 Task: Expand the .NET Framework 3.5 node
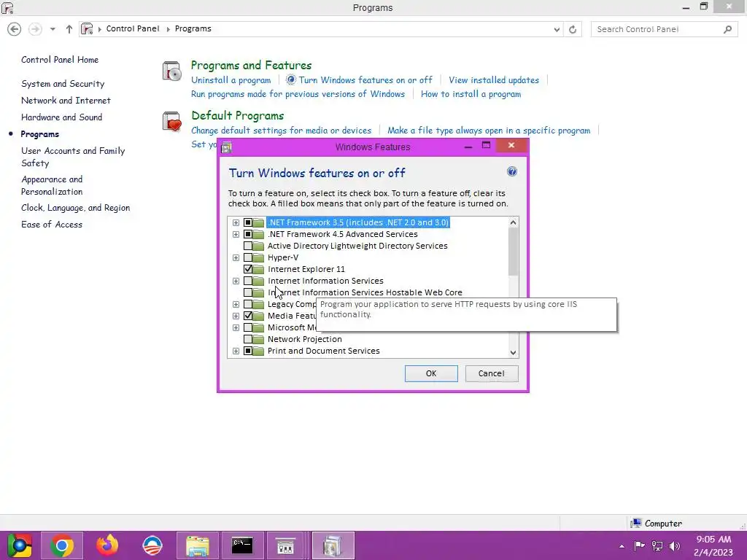(236, 222)
